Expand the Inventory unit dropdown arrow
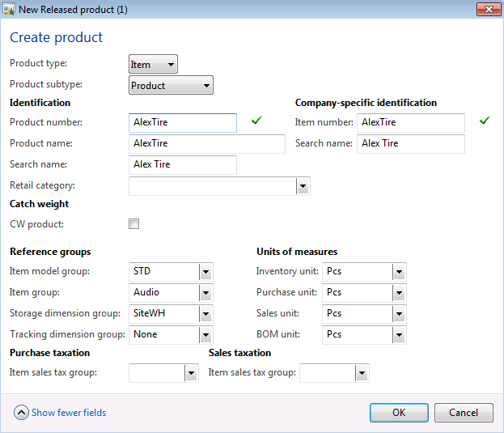The height and width of the screenshot is (433, 504). pos(399,272)
